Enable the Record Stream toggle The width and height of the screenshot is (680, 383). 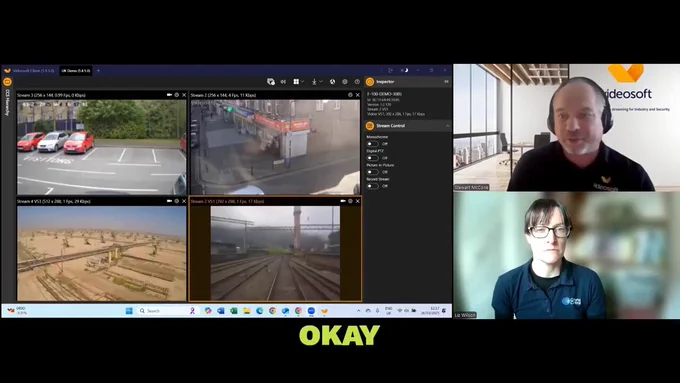pos(372,186)
